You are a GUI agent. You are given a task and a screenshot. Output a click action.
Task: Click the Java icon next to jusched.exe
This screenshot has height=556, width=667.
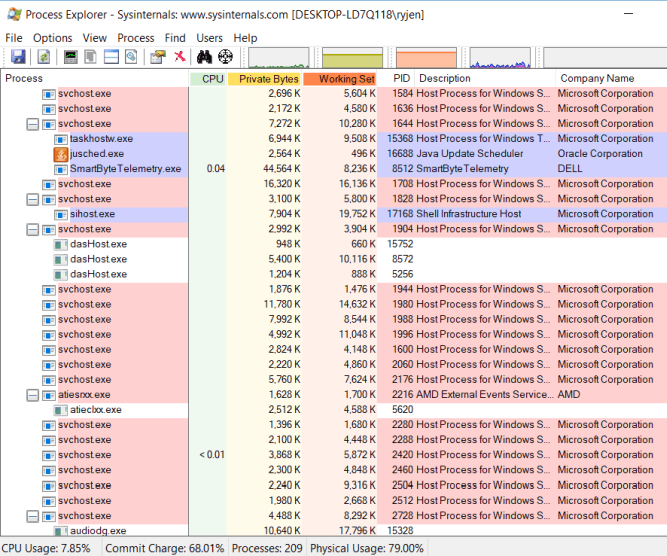61,154
